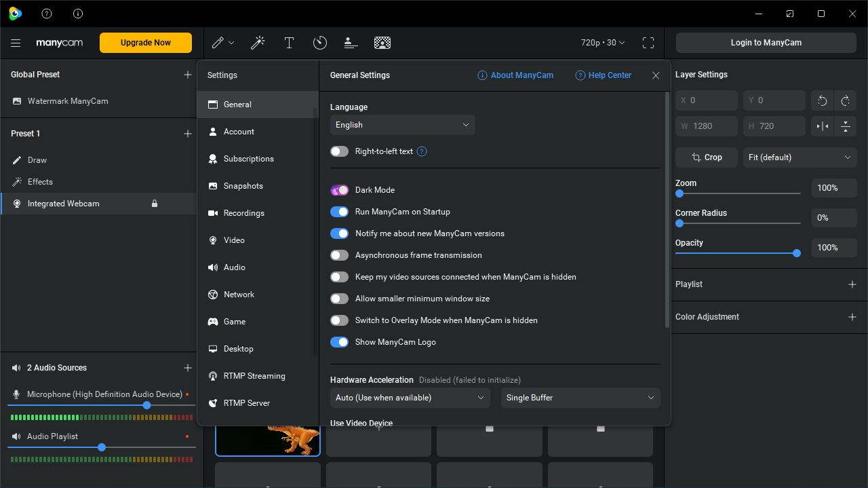Switch to Recordings settings

(258, 213)
